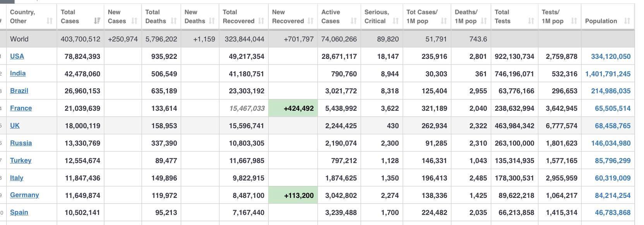Sort by Total Recovered sort icon
The width and height of the screenshot is (644, 225).
pos(261,21)
